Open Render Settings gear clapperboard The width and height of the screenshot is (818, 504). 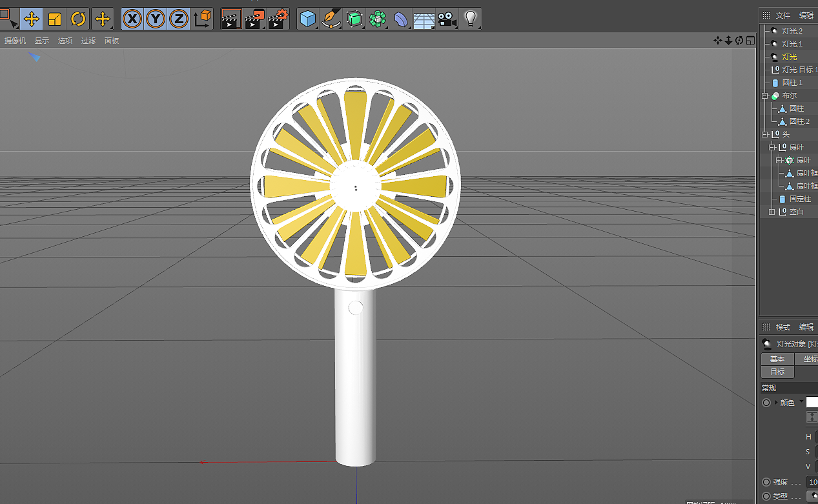coord(279,19)
